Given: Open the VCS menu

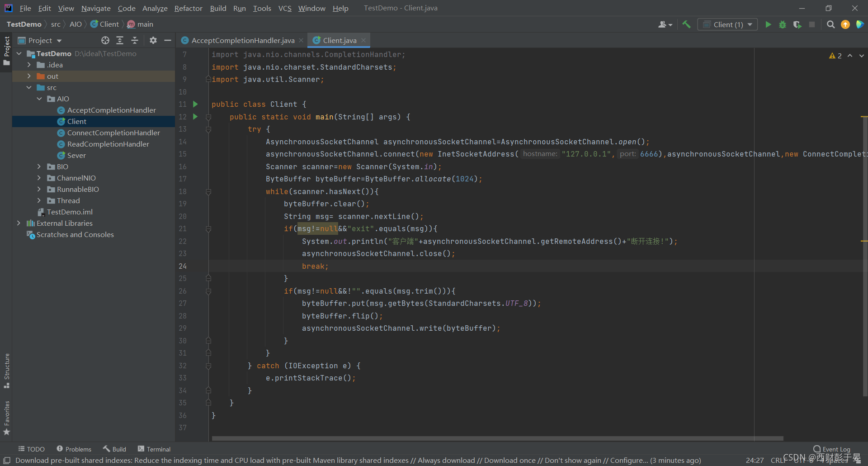Looking at the screenshot, I should (x=285, y=8).
